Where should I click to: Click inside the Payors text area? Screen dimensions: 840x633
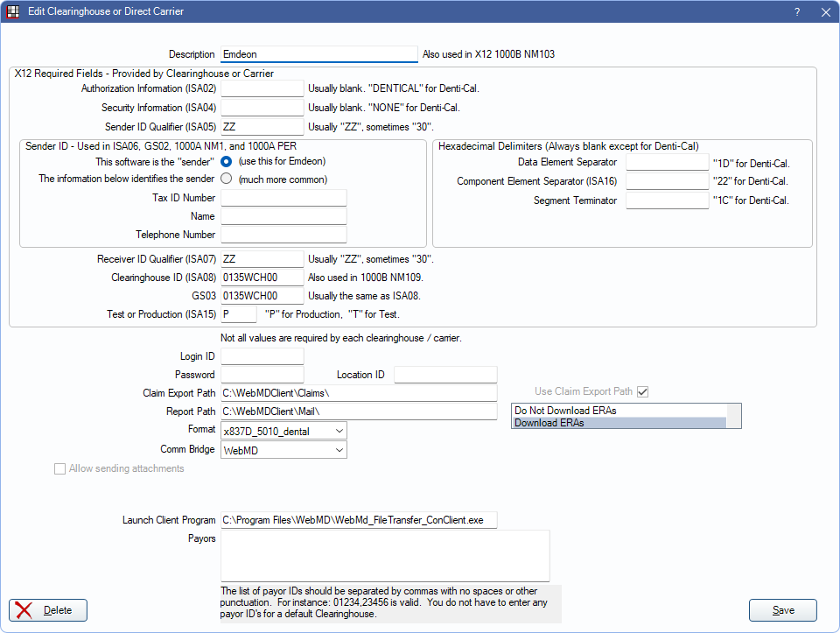[x=385, y=555]
